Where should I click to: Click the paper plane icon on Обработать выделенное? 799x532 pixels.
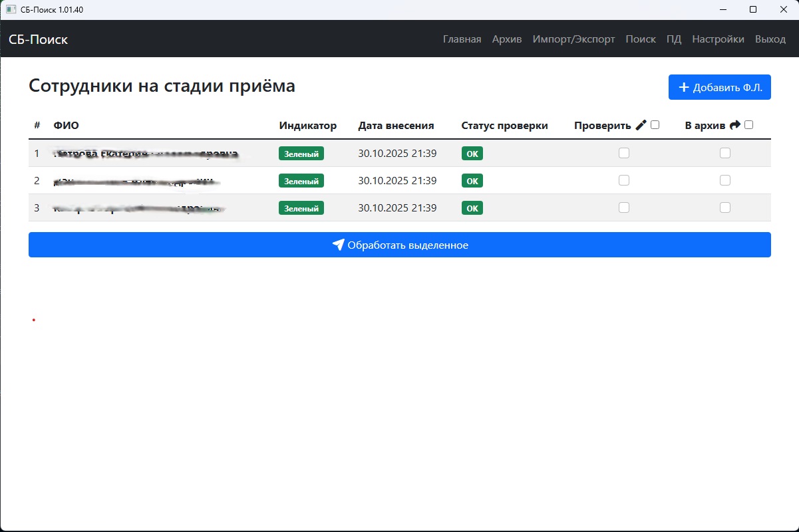(339, 245)
